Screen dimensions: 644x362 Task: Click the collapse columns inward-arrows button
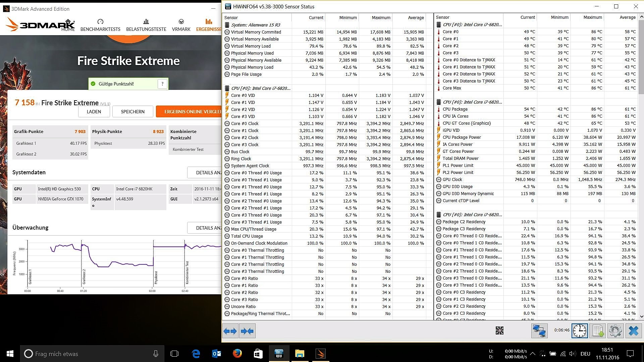248,331
